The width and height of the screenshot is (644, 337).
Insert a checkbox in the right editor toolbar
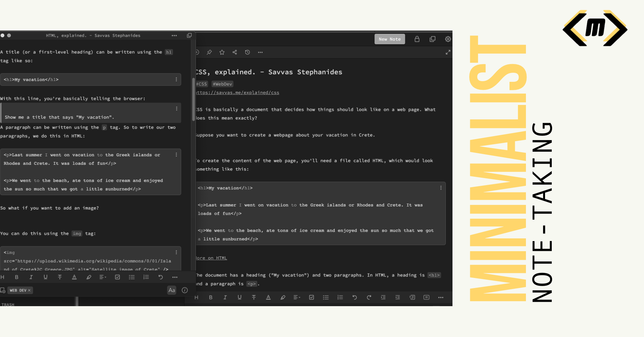pyautogui.click(x=312, y=297)
